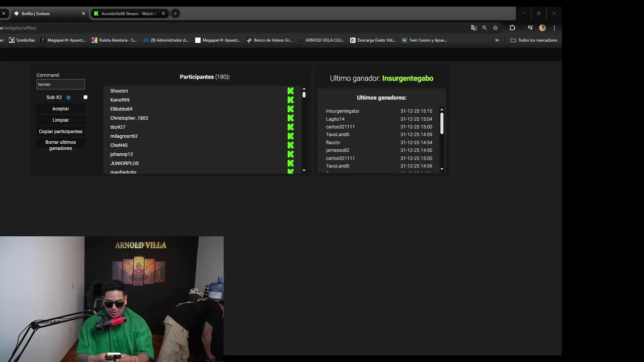644x362 pixels.
Task: Click the winners list scroll-up arrow
Action: (442, 110)
